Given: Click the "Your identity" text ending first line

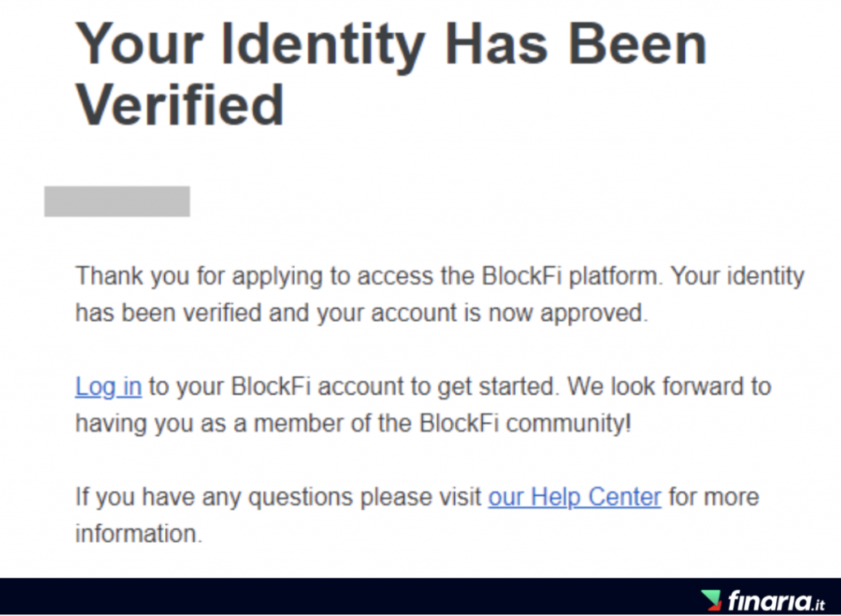Looking at the screenshot, I should coord(738,276).
